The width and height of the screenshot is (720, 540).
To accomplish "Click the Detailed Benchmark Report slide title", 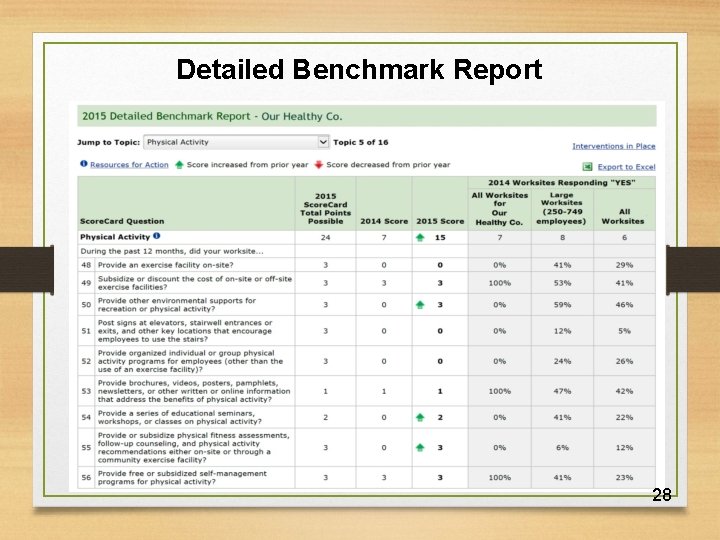I will pos(360,69).
